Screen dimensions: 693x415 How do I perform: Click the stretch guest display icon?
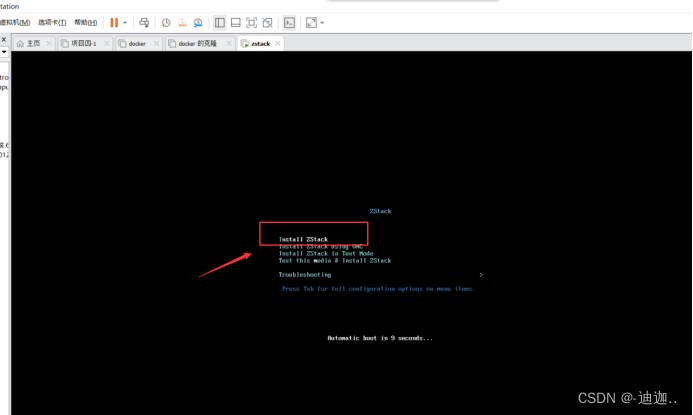pos(311,23)
